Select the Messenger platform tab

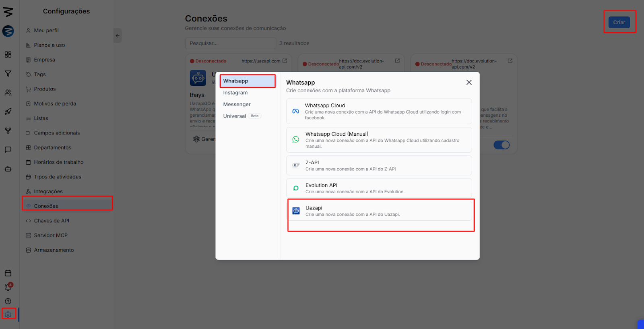click(237, 104)
